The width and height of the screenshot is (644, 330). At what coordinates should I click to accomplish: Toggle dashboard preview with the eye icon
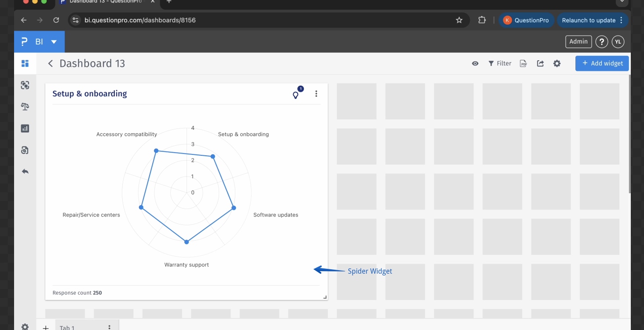click(475, 63)
